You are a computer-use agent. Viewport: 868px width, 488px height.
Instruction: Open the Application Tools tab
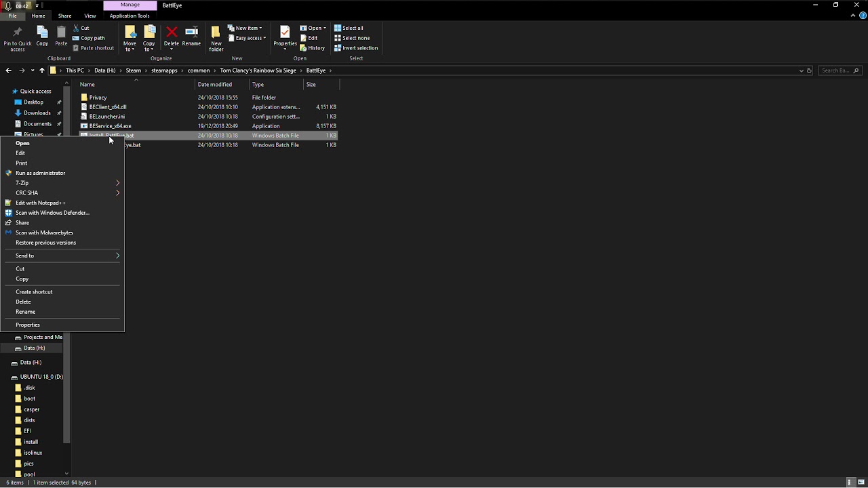tap(130, 16)
